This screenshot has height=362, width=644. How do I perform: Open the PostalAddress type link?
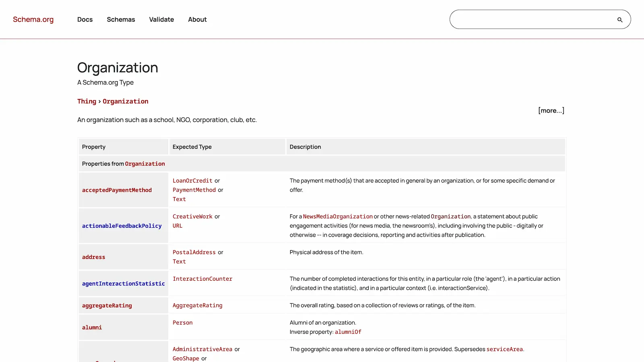click(194, 252)
